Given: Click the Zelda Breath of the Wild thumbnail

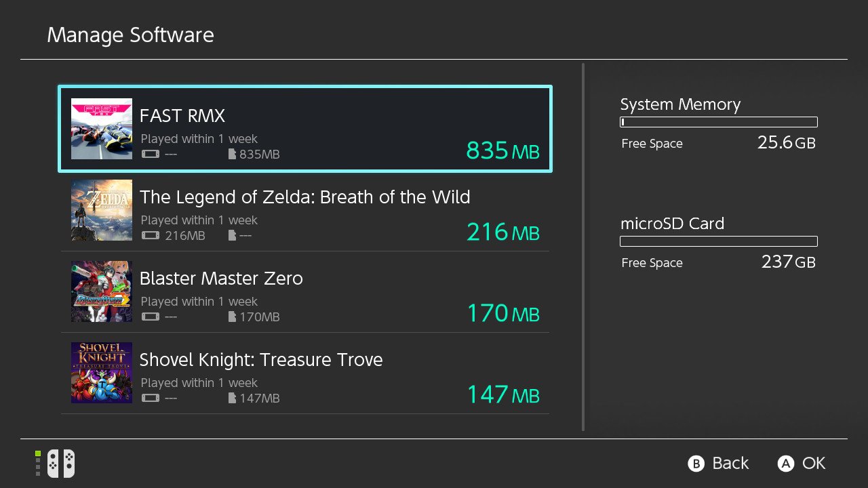Looking at the screenshot, I should (x=102, y=210).
